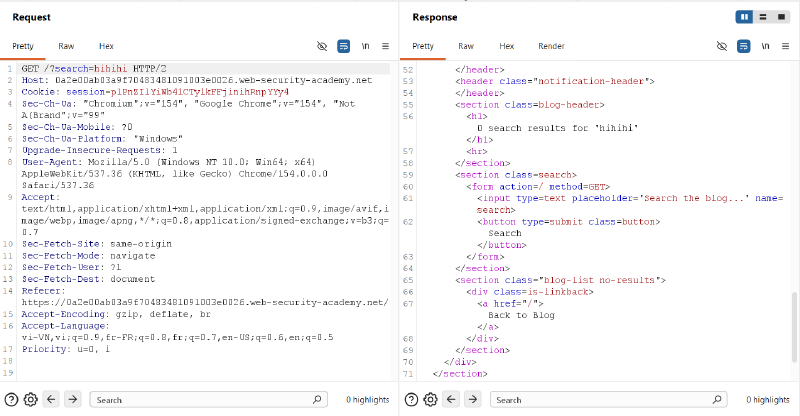Click the Referer header label
Image resolution: width=800 pixels, height=416 pixels.
tap(43, 291)
